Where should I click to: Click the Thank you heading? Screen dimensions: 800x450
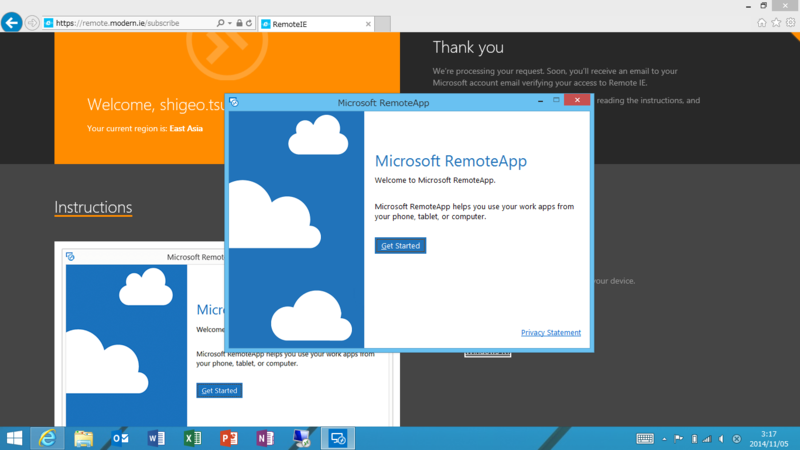(x=468, y=47)
